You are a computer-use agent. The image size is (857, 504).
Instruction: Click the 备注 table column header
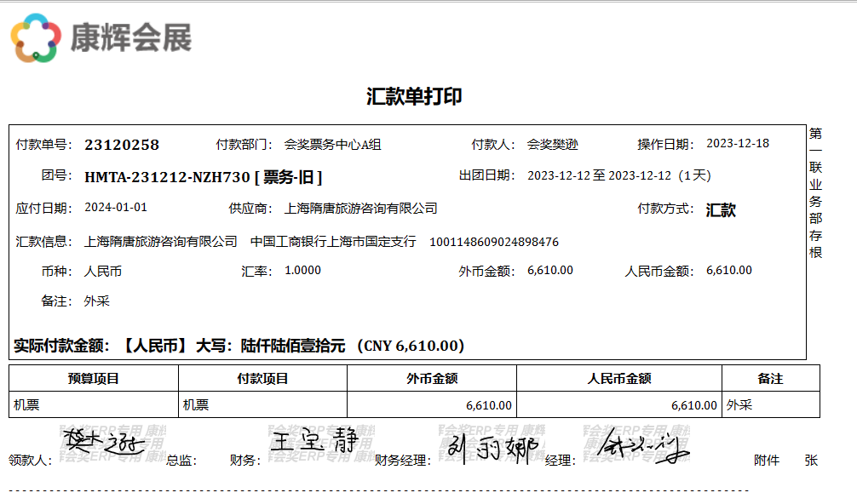click(770, 379)
